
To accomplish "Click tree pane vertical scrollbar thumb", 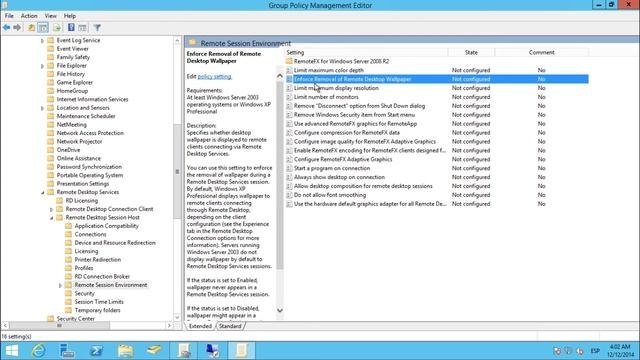I will 177,171.
